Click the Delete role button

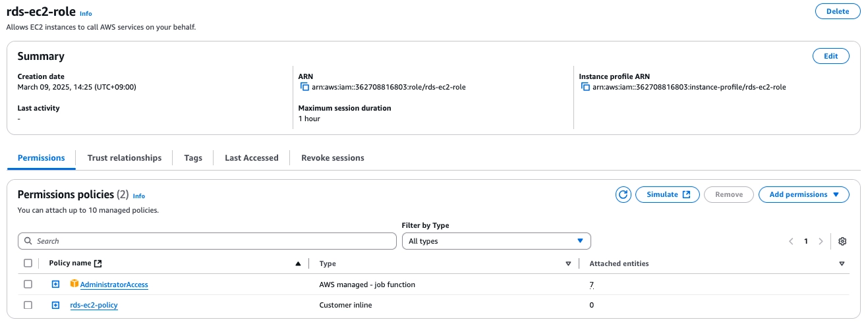click(837, 11)
